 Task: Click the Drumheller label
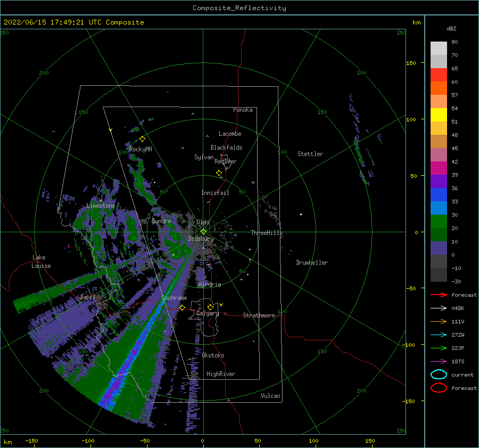pyautogui.click(x=312, y=263)
